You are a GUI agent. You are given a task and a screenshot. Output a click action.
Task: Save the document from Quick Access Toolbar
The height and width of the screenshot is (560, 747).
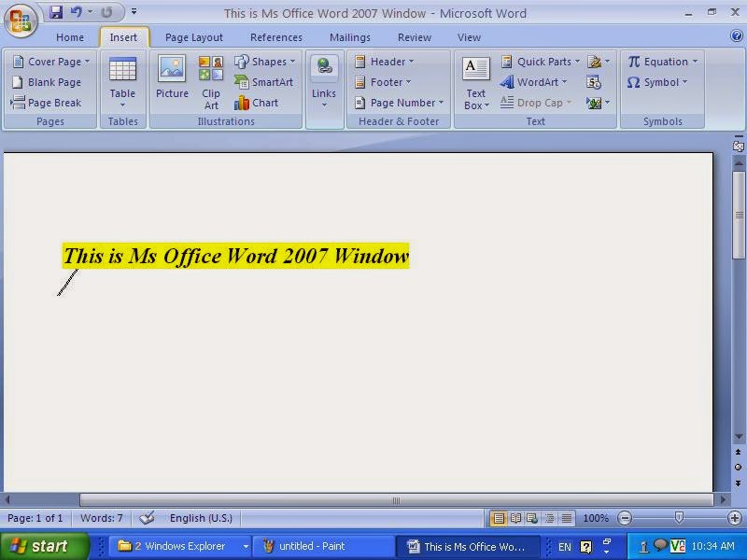click(x=56, y=12)
